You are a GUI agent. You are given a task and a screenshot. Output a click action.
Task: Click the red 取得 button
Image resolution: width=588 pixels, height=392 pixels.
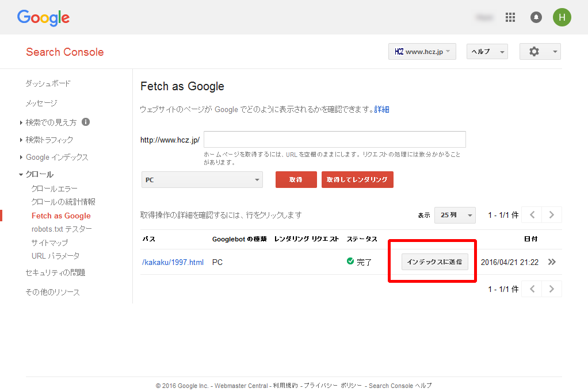coord(296,179)
